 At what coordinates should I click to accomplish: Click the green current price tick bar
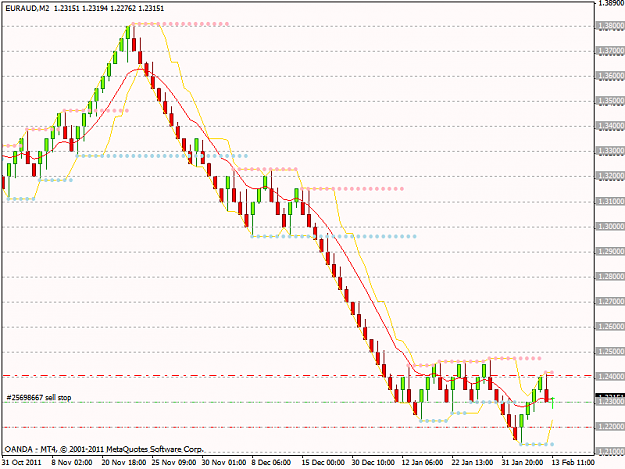(552, 403)
